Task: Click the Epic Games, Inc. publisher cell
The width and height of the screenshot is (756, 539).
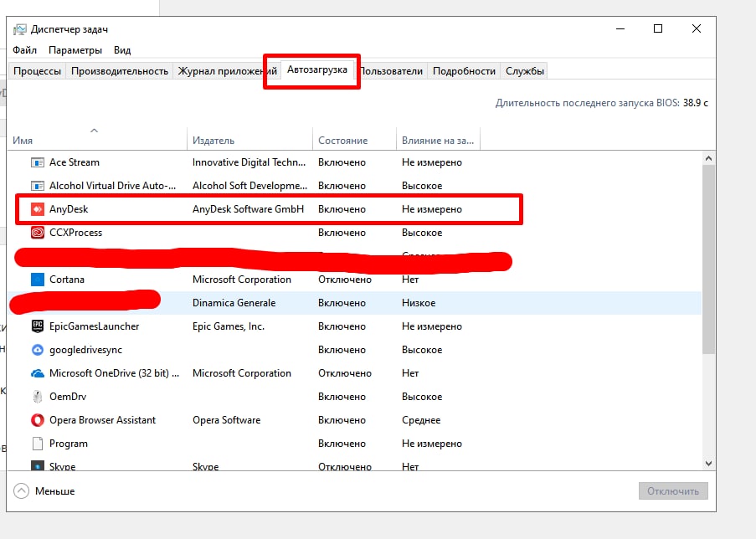Action: tap(229, 326)
